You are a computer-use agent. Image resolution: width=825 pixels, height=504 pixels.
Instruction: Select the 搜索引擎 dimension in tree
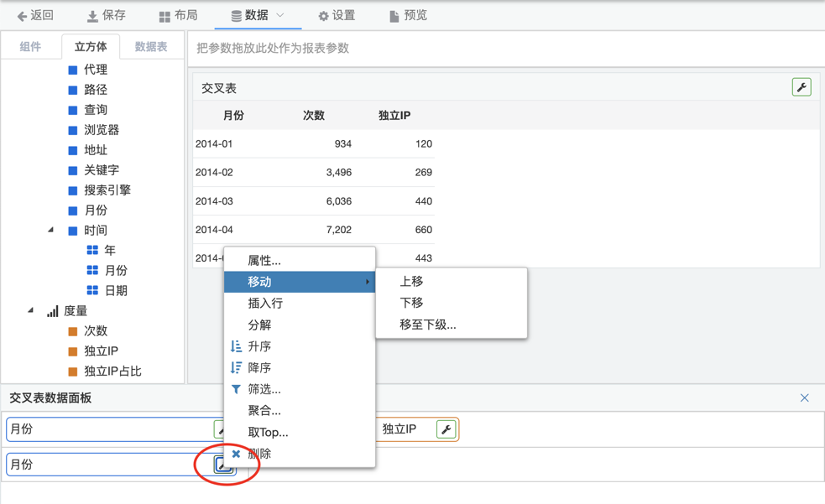(107, 190)
